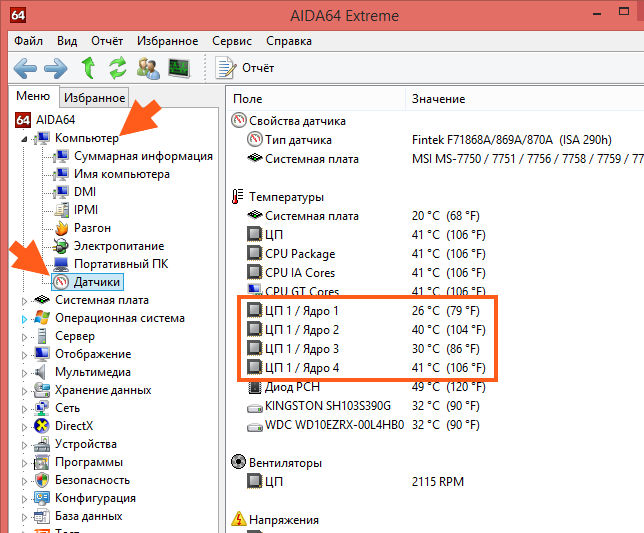Collapse the Компьютер tree branch
Image resolution: width=644 pixels, height=533 pixels.
pyautogui.click(x=24, y=139)
